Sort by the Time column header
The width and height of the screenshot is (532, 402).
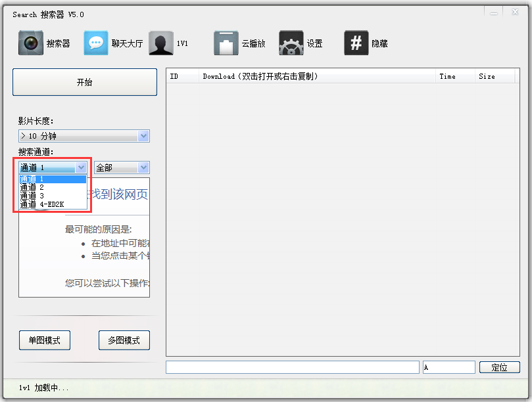[455, 76]
